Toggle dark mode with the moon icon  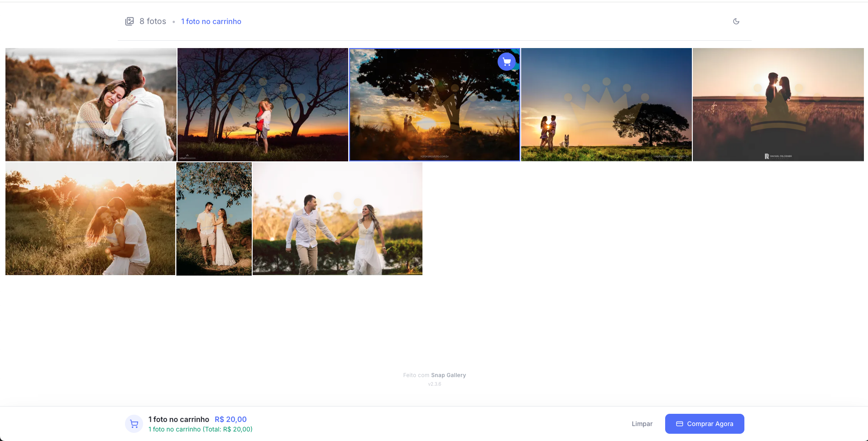pyautogui.click(x=736, y=21)
